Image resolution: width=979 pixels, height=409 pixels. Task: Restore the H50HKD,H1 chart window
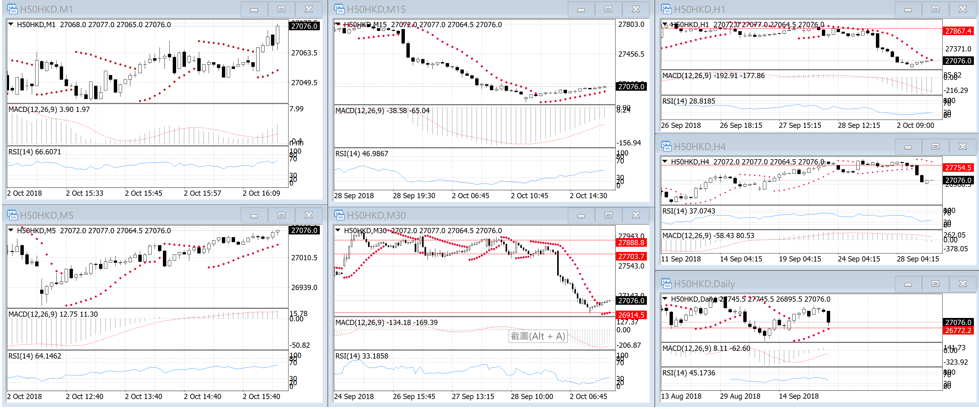coord(936,9)
